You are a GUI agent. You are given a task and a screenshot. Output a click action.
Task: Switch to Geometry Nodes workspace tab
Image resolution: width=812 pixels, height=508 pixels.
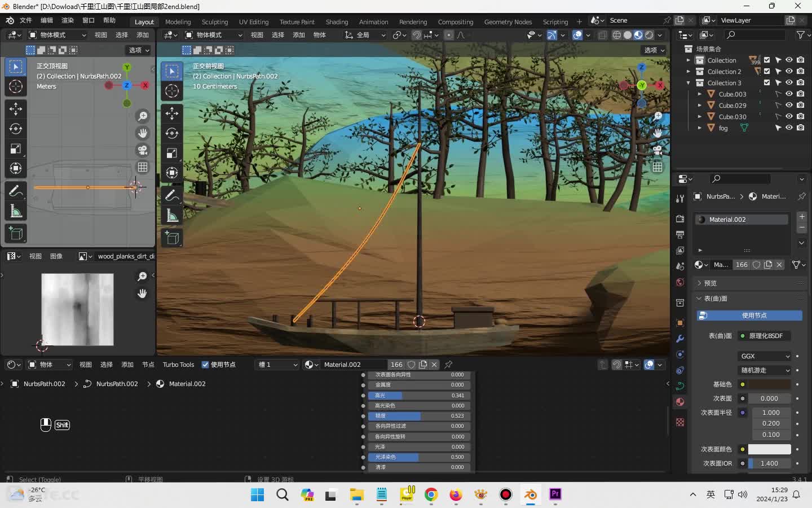508,22
